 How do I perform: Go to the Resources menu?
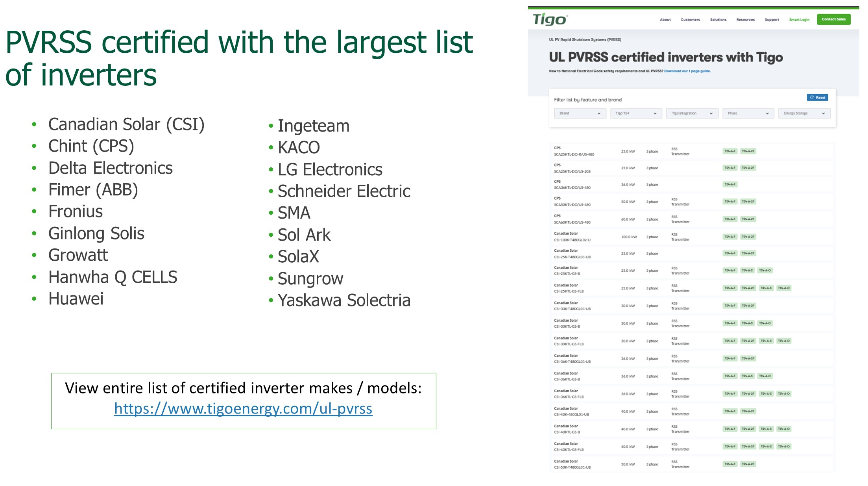745,20
